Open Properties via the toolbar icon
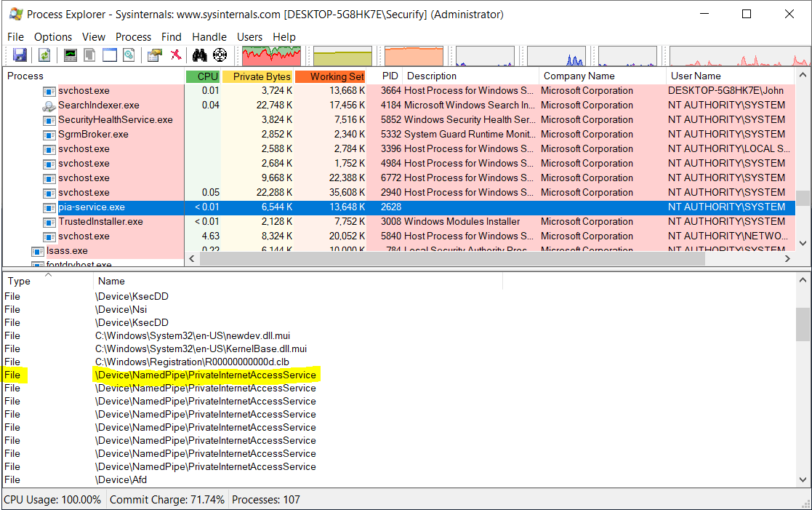Viewport: 812px width, 510px height. click(154, 55)
